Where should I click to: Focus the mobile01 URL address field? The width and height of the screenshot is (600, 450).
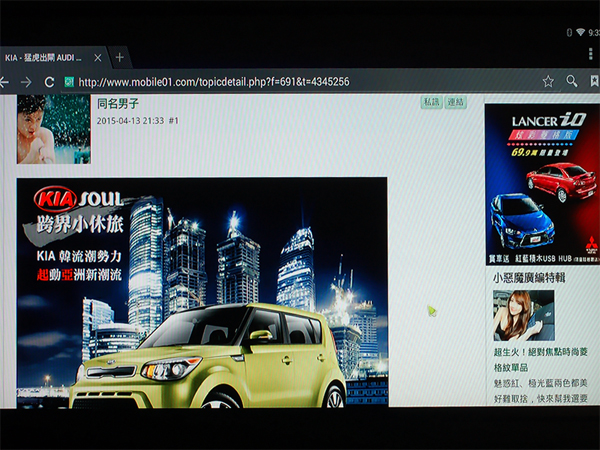click(214, 82)
